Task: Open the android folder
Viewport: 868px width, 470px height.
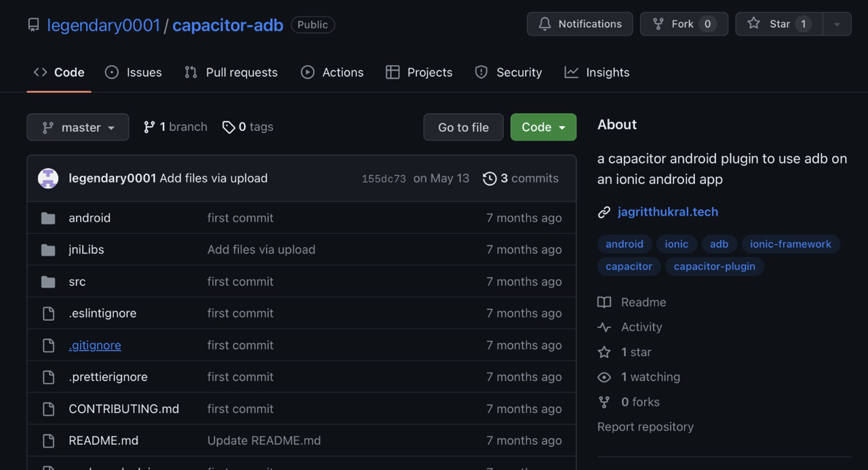Action: 90,218
